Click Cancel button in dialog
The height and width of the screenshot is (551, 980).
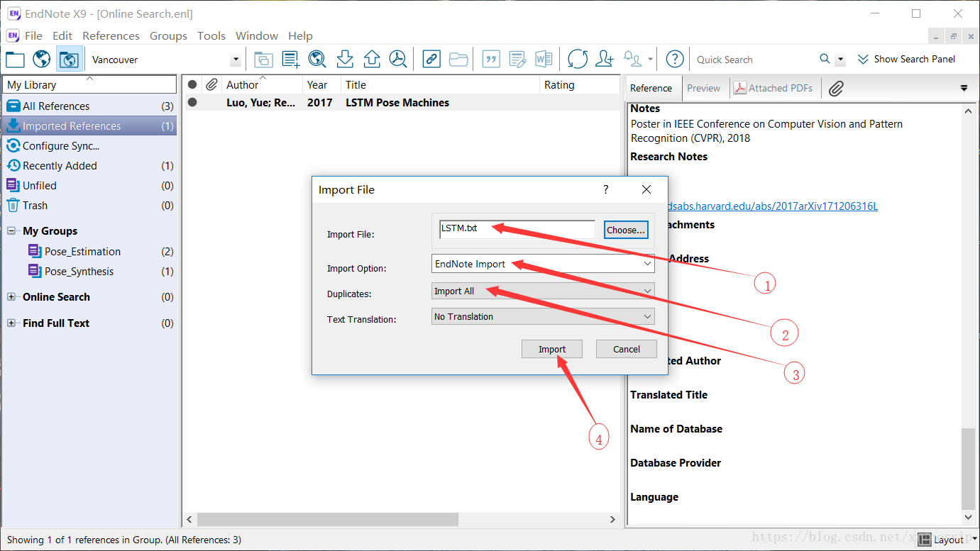(627, 349)
